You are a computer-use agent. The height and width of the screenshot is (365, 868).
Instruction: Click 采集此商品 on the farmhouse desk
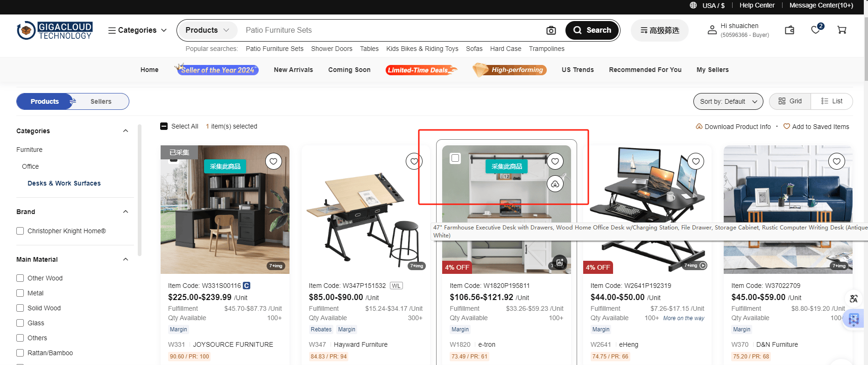pos(507,166)
